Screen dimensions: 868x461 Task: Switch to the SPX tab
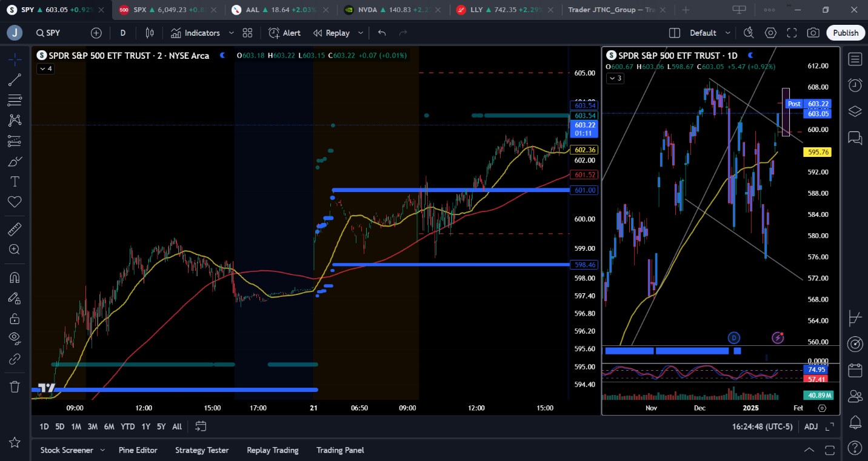(167, 10)
